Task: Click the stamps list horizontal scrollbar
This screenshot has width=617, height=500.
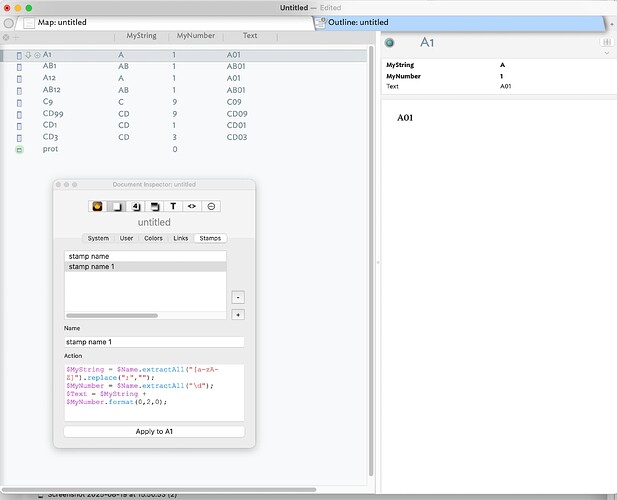Action: click(112, 315)
